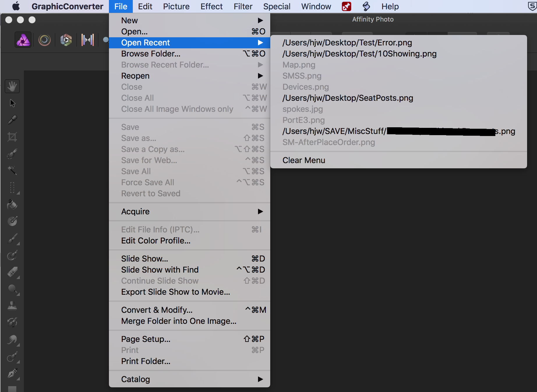Open the Special menu
537x392 pixels.
point(277,6)
